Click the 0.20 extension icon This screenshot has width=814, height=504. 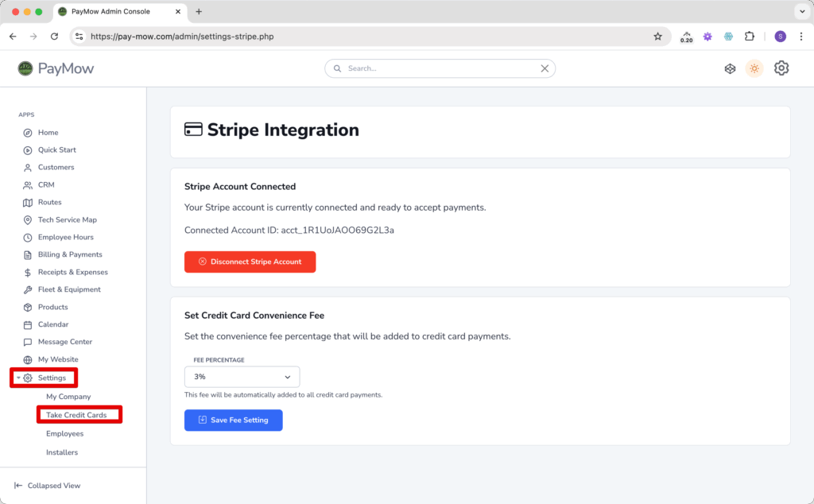[686, 37]
